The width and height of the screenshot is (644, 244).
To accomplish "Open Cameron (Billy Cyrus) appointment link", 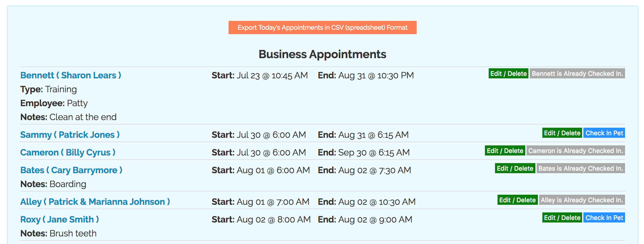I will (68, 152).
